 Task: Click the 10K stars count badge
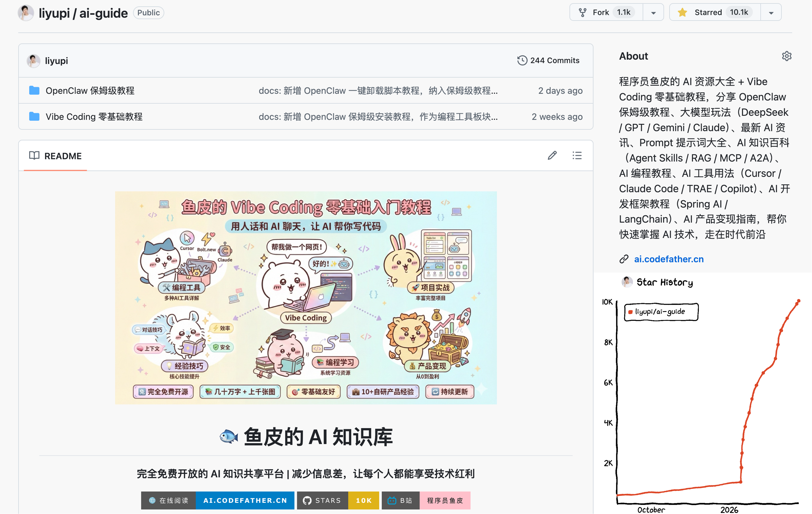[363, 501]
